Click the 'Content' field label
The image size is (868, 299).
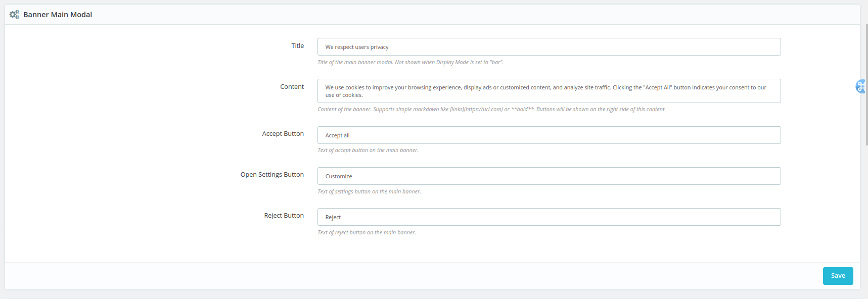tap(292, 87)
